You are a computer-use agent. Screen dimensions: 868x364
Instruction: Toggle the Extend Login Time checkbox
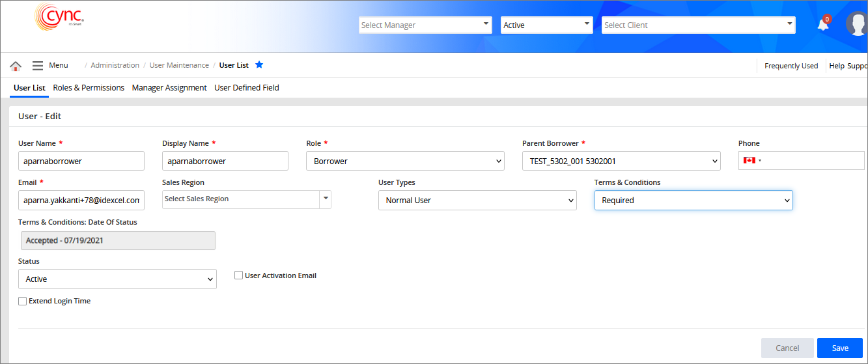(23, 301)
